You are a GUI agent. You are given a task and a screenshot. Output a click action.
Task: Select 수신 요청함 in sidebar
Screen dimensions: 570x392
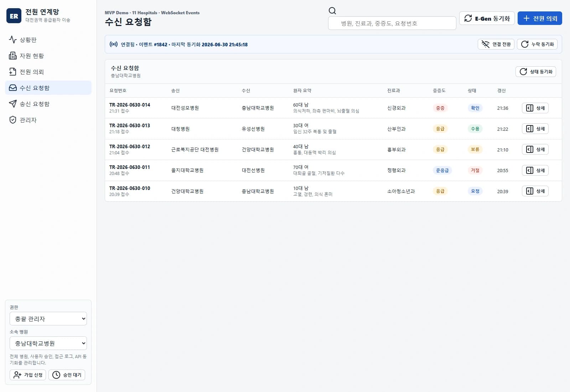tap(48, 88)
